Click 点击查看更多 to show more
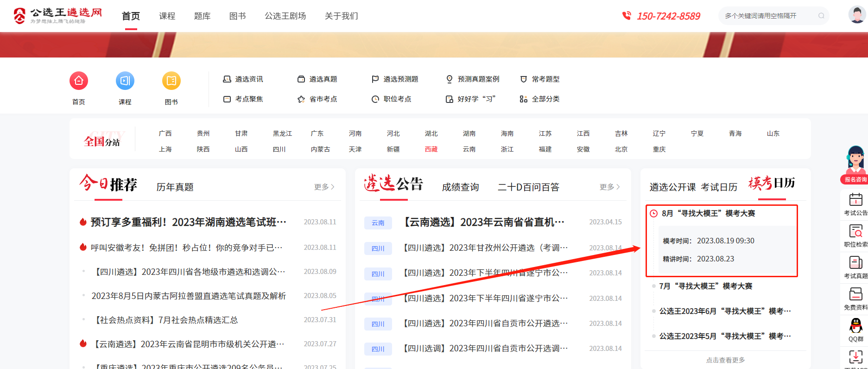The width and height of the screenshot is (868, 369). click(725, 360)
